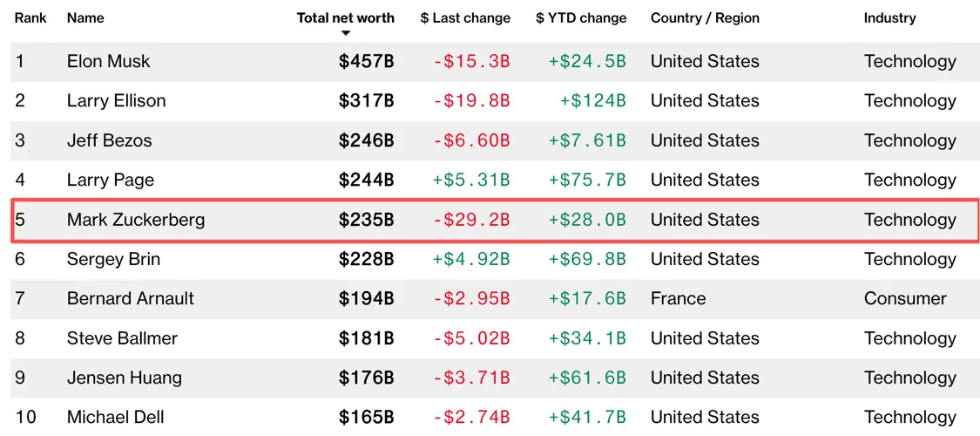Click Jensen Huang's name
Screen dimensions: 980x436
pos(125,378)
